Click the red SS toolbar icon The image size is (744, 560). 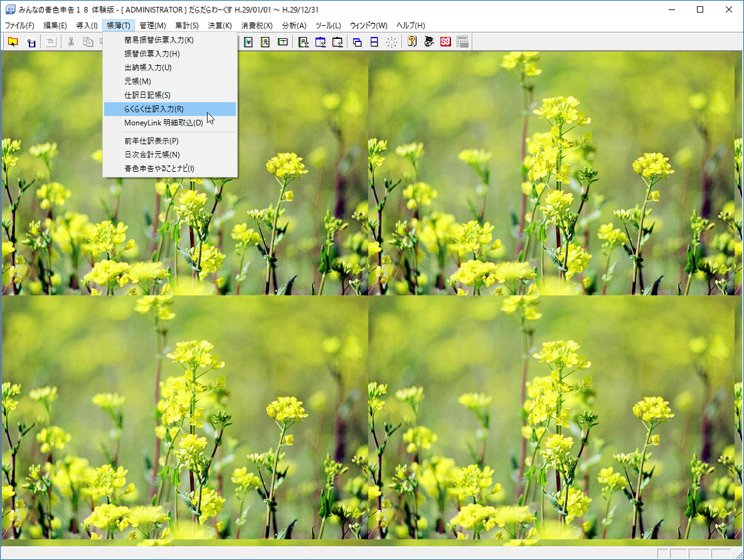coord(445,42)
